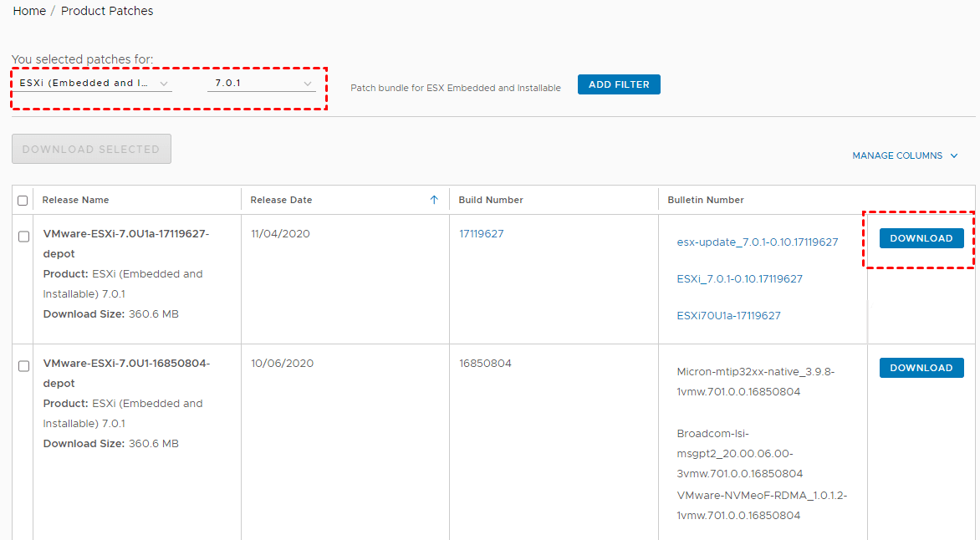
Task: Open ESXi_7.0.1-0.10.17119627 bulletin link
Action: tap(739, 278)
